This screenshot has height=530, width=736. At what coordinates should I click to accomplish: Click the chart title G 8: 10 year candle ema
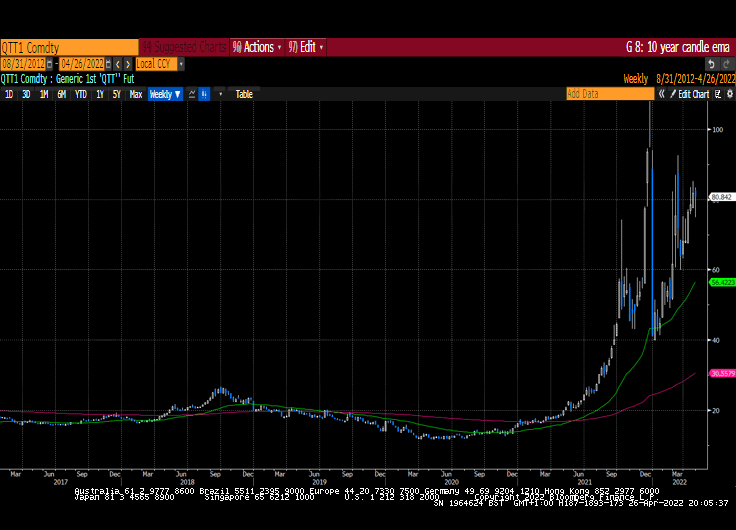[x=678, y=47]
